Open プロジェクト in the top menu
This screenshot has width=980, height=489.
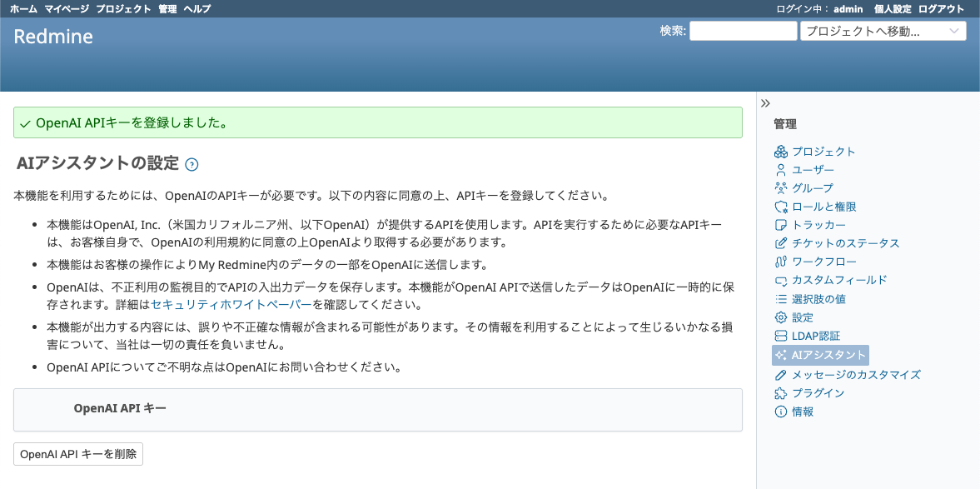tap(124, 9)
